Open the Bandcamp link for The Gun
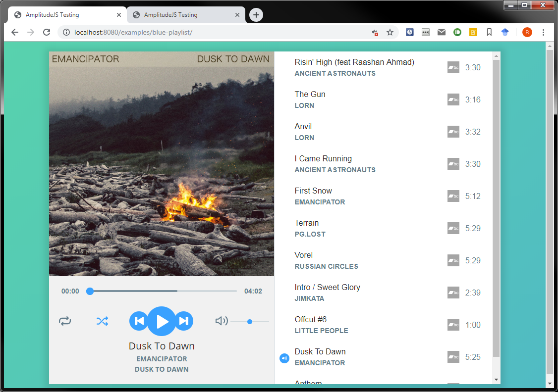The image size is (558, 392). click(453, 99)
